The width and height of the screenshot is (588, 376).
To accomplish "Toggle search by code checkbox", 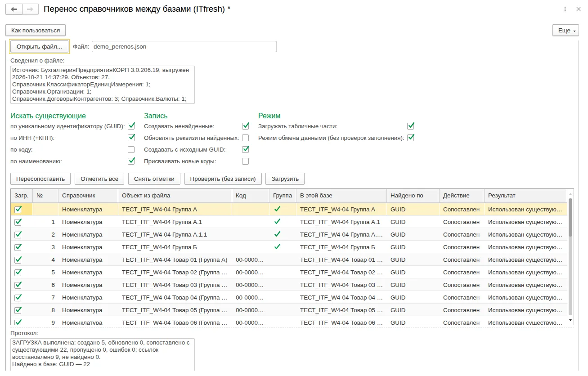I will [x=131, y=149].
